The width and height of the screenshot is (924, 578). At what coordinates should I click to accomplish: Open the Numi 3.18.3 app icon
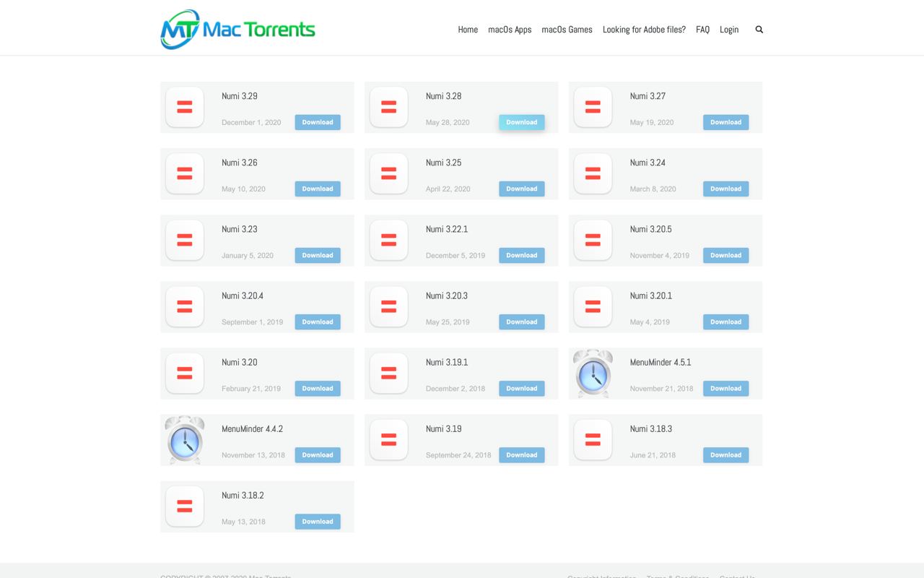(x=593, y=439)
